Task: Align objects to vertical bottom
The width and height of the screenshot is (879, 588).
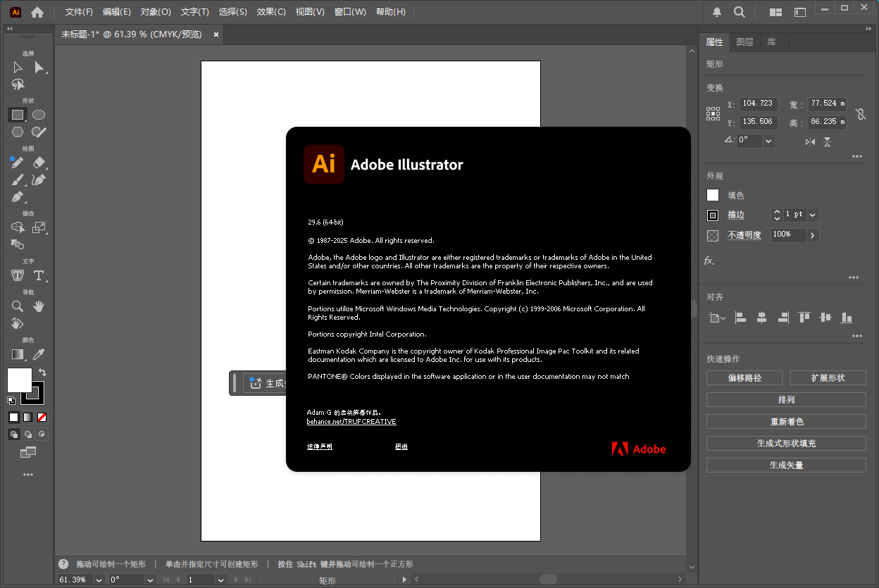Action: pyautogui.click(x=847, y=318)
